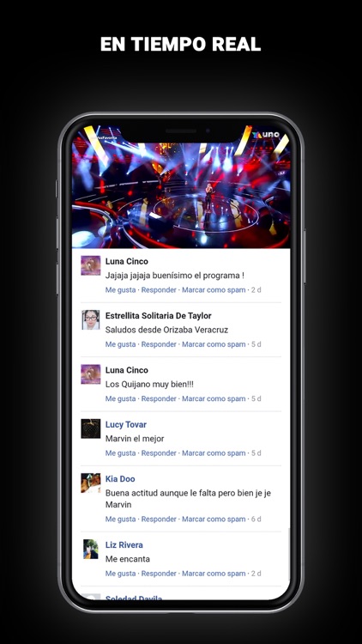Open Liz Rivera's profile name link

pyautogui.click(x=124, y=545)
